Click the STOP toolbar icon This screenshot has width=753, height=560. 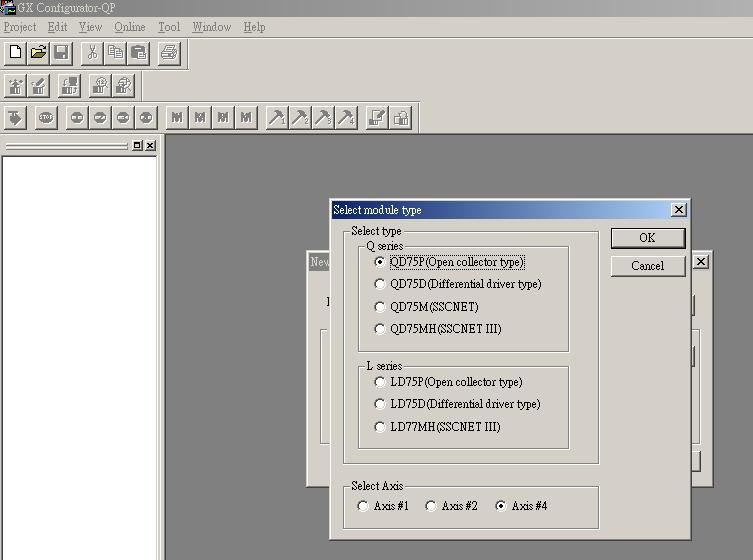pos(46,118)
